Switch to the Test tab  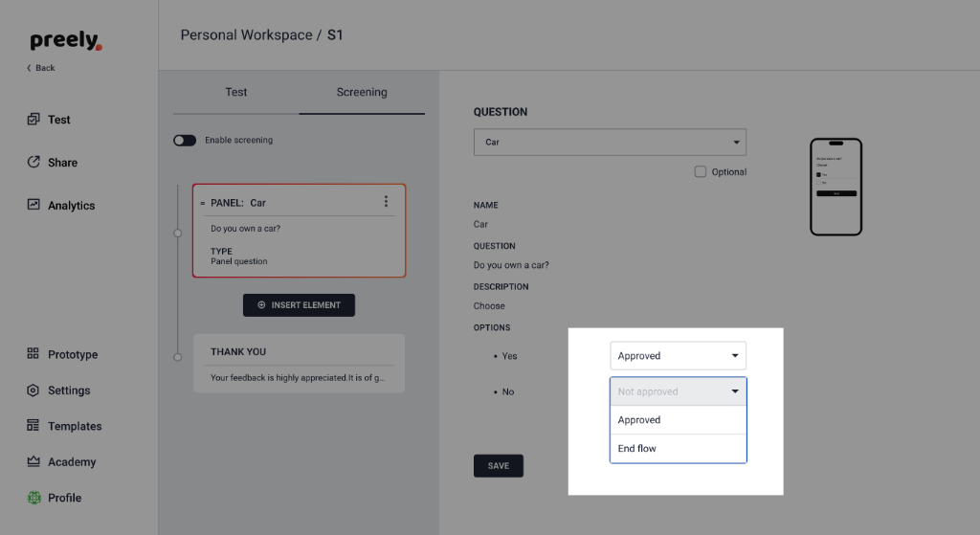point(236,93)
